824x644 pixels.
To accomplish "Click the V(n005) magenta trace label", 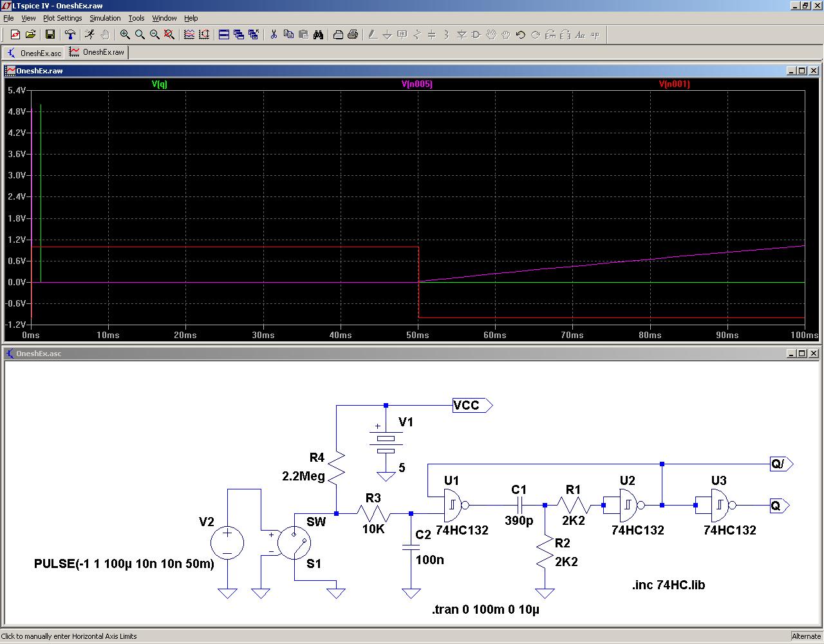I will tap(417, 84).
